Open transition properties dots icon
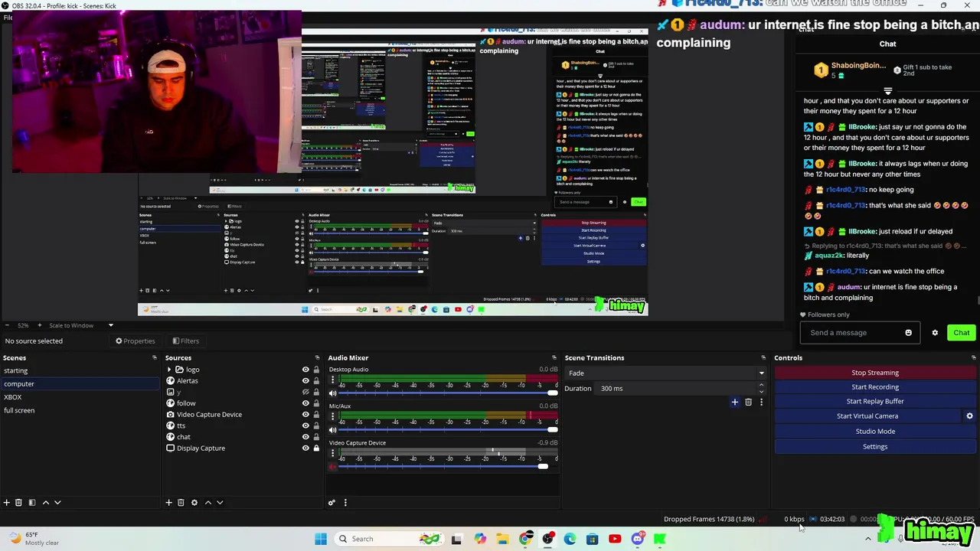The width and height of the screenshot is (980, 551). pyautogui.click(x=761, y=402)
